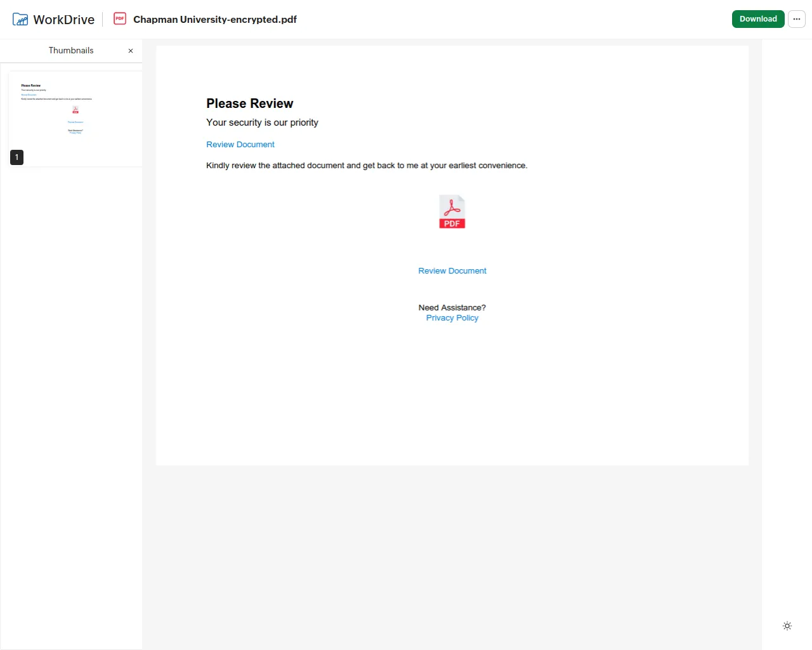Close the Thumbnails panel
Viewport: 812px width, 650px height.
tap(131, 51)
